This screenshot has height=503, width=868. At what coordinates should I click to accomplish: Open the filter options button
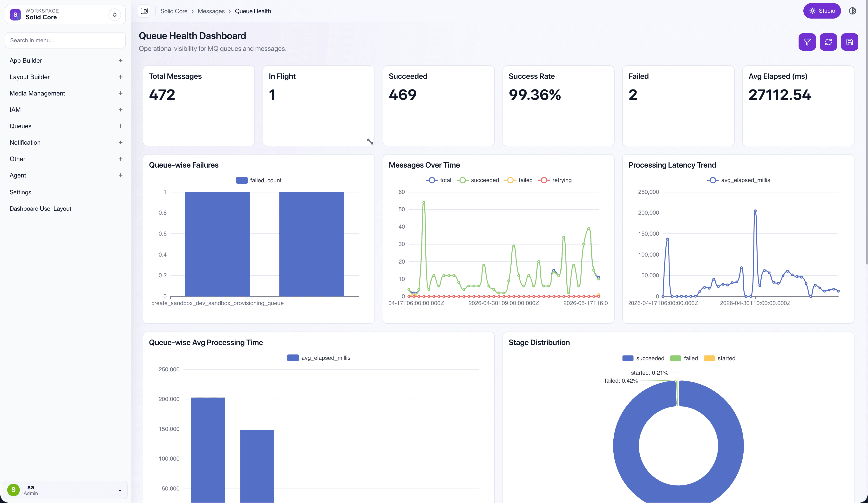point(807,42)
